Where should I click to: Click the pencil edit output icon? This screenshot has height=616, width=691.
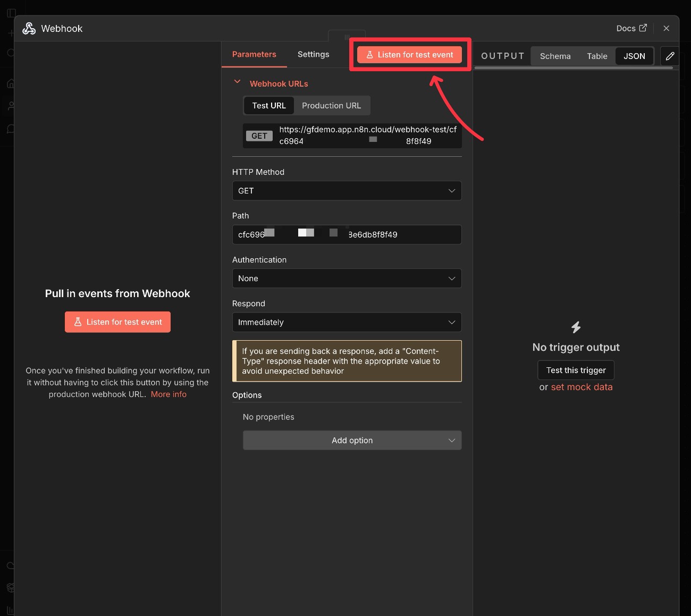click(670, 56)
